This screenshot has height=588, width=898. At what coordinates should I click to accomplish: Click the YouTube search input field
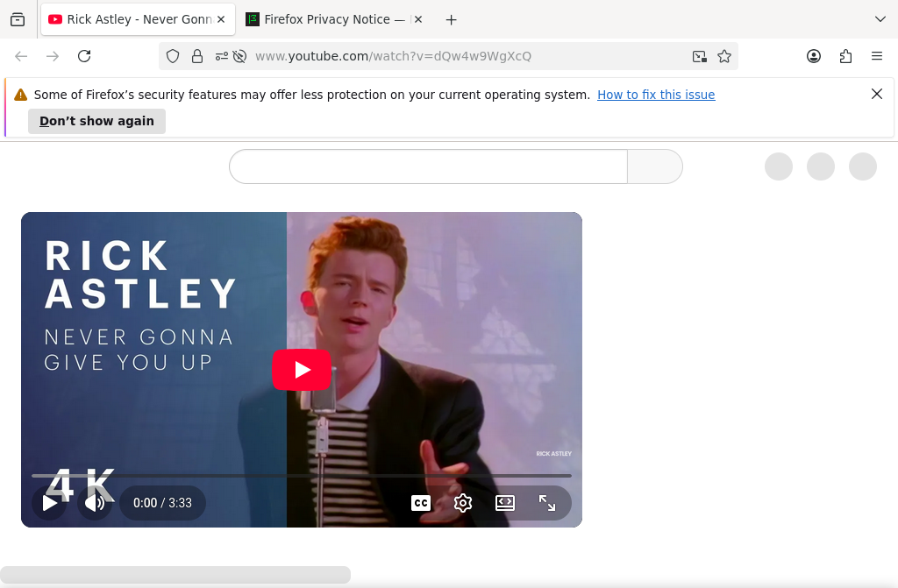(x=428, y=166)
